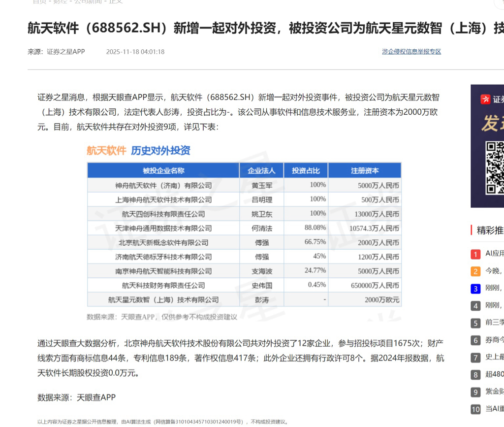Click the red rank badge 1

click(x=475, y=254)
